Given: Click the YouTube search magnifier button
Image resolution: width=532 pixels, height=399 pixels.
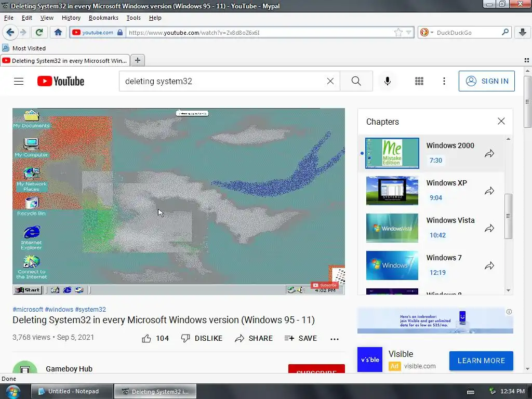Looking at the screenshot, I should tap(356, 81).
